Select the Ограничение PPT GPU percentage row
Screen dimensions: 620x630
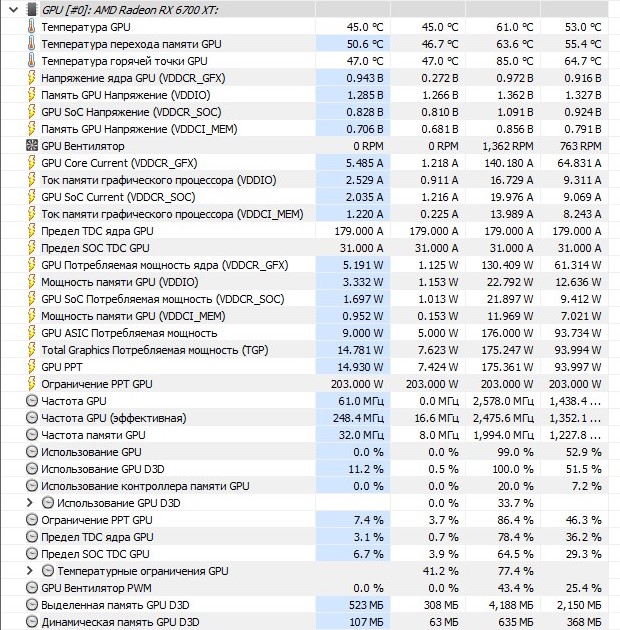pos(305,520)
